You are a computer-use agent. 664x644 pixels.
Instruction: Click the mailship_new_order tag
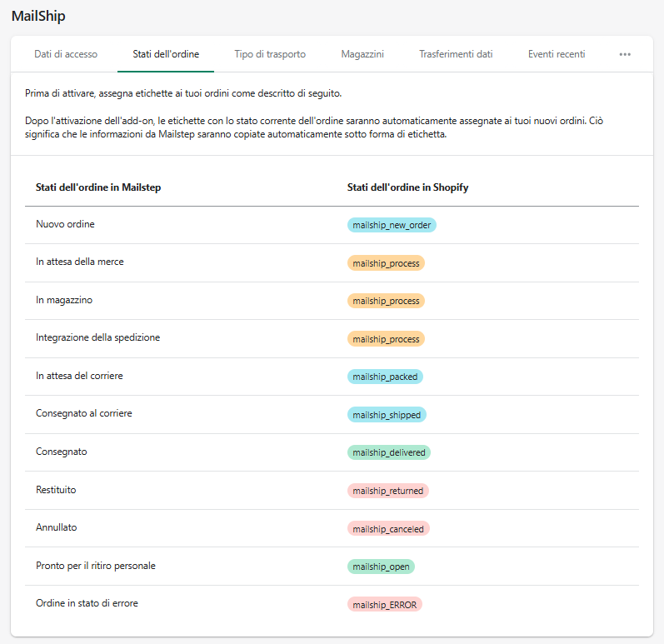(392, 225)
